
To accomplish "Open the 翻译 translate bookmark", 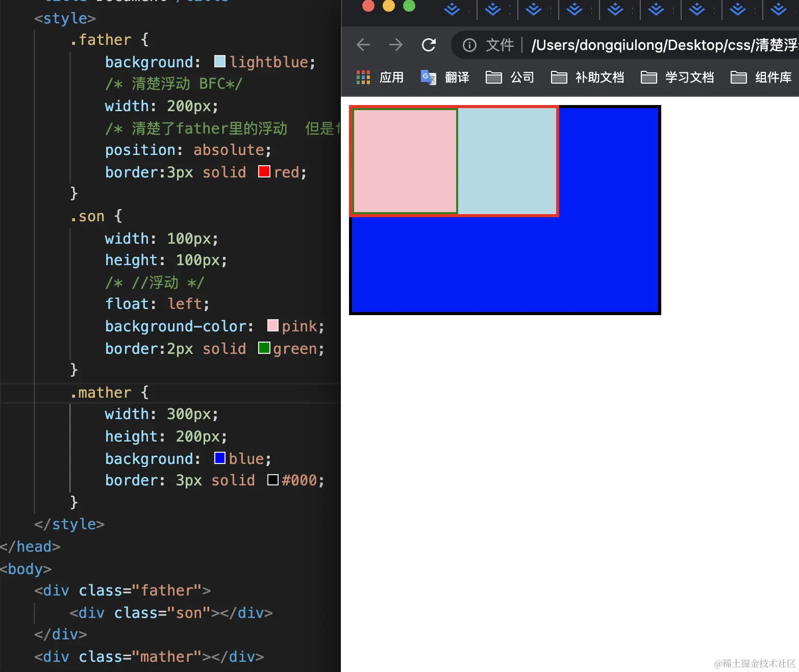I will click(x=445, y=77).
